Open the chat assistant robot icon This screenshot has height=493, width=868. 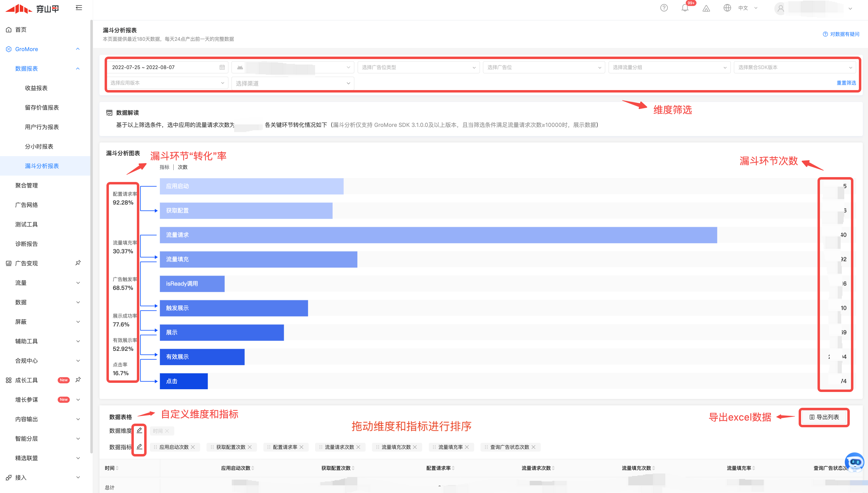pos(854,462)
